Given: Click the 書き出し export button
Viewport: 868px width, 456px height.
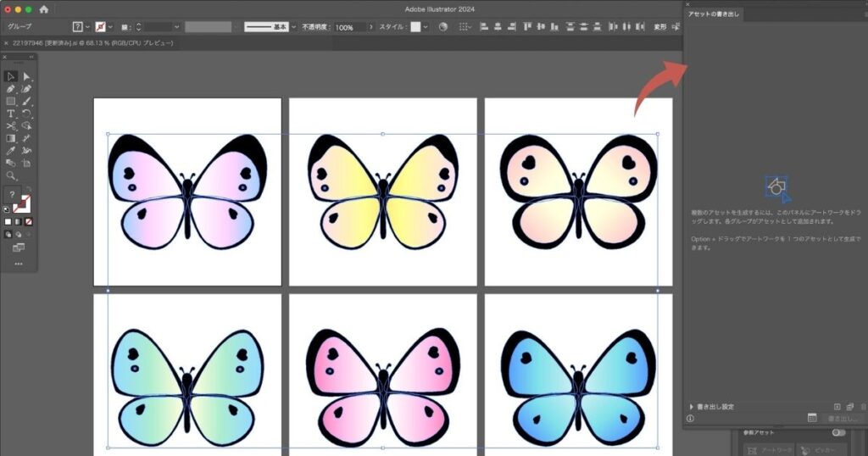Looking at the screenshot, I should coord(843,418).
